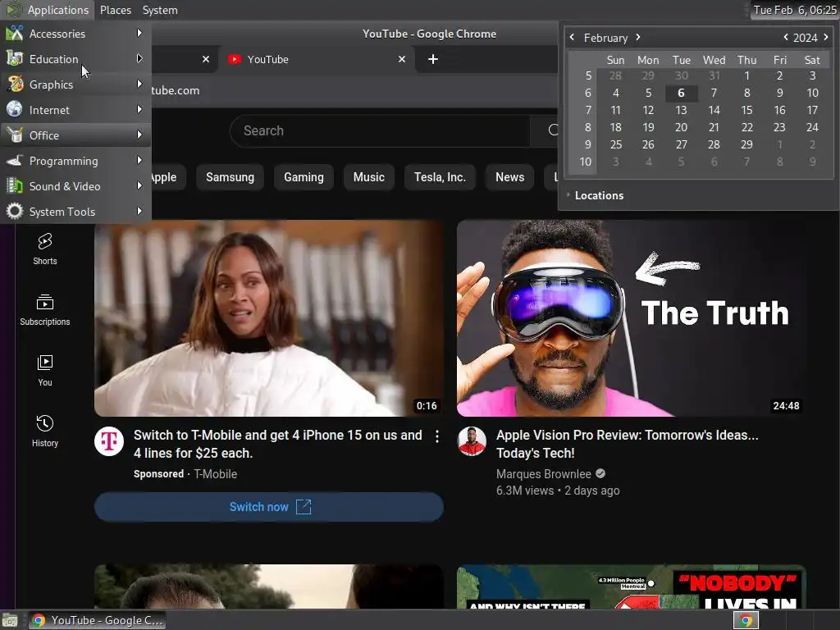Viewport: 840px width, 630px height.
Task: Switch to the YouTube tab
Action: (x=316, y=59)
